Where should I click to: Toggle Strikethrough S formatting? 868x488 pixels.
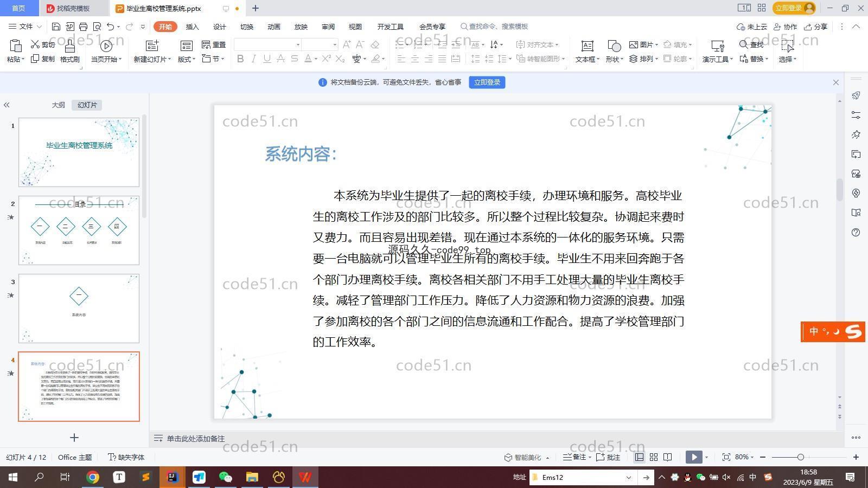point(294,59)
